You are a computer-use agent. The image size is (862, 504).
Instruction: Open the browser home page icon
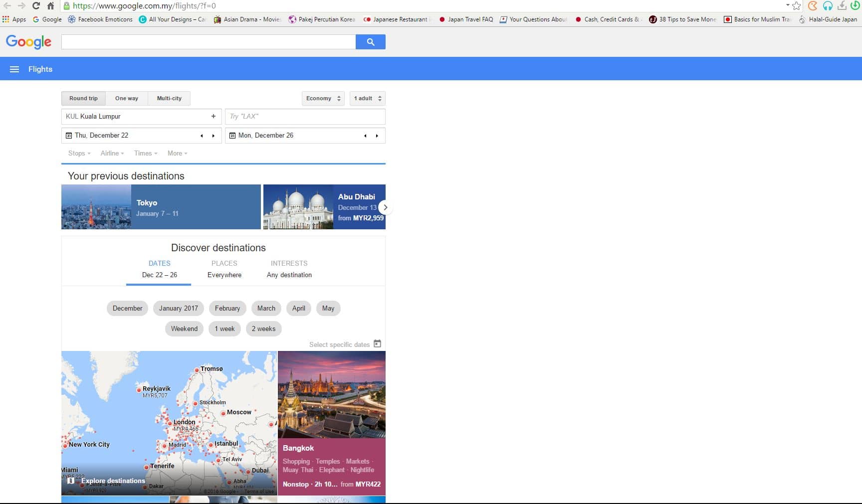click(x=50, y=6)
